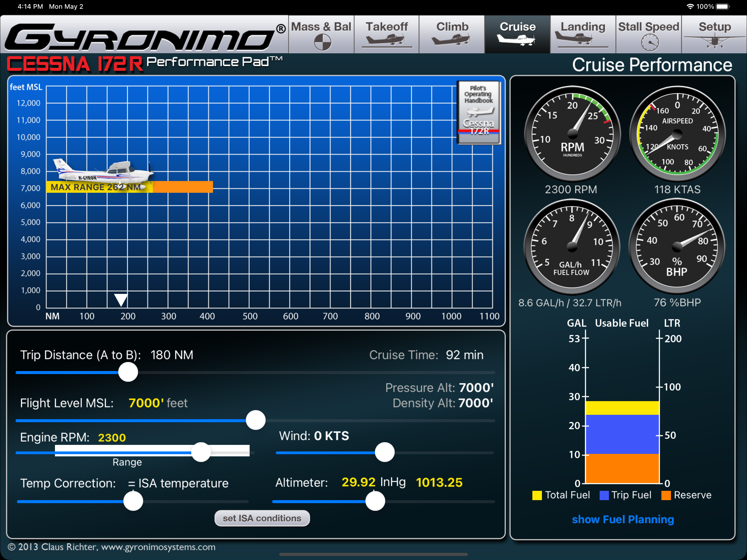Click the Total Fuel legend swatch

[x=537, y=495]
